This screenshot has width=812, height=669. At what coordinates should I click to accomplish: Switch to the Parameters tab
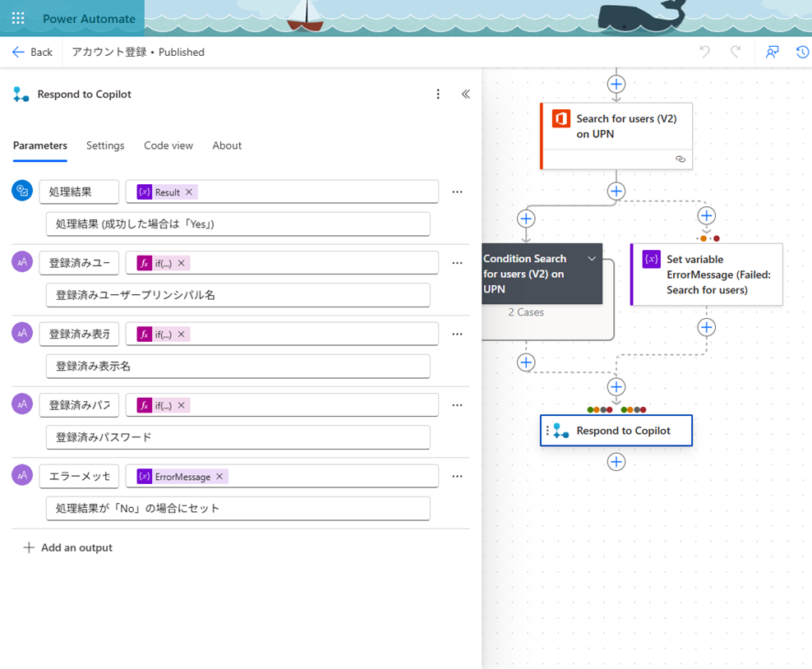pos(40,145)
